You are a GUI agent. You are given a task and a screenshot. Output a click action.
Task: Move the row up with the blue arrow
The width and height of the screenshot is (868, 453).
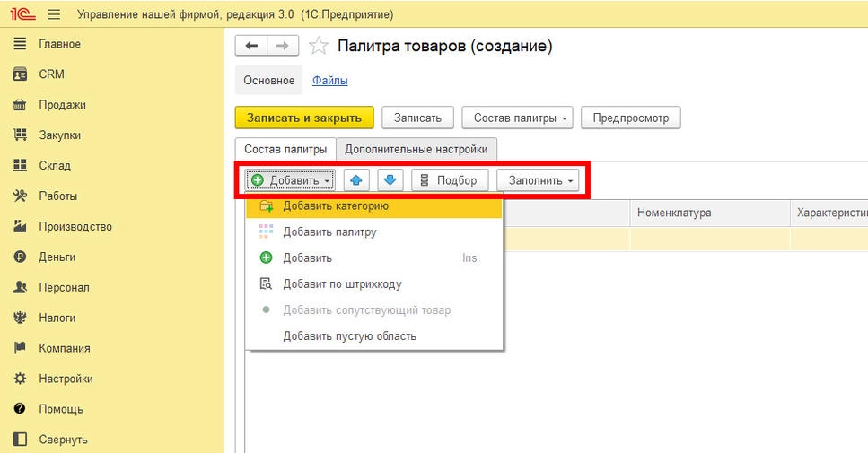coord(356,180)
